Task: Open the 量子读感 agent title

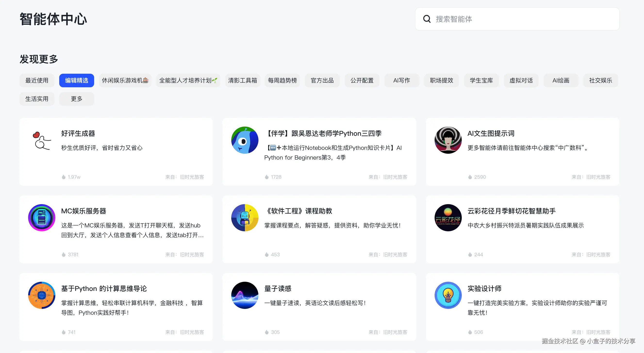Action: [x=278, y=289]
